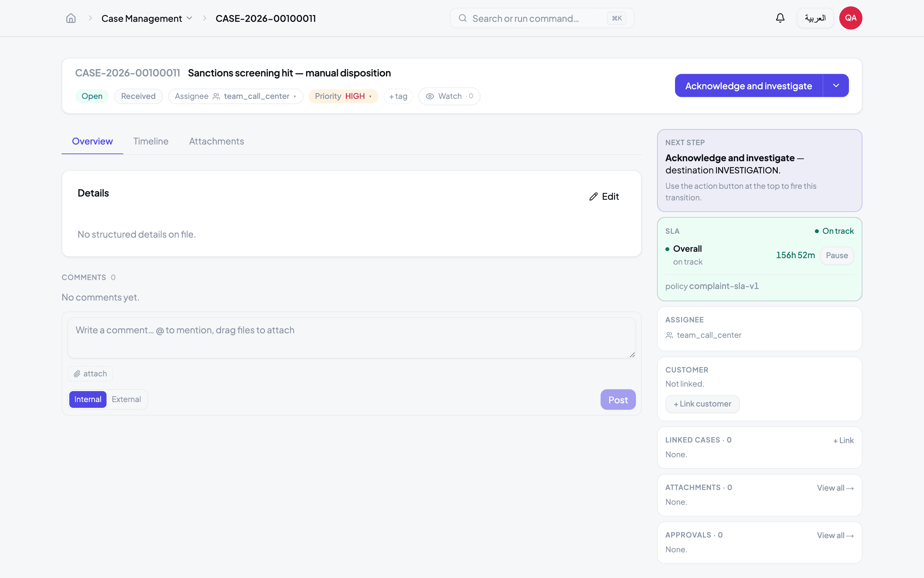Click team_call_center in Assignee card

point(709,335)
